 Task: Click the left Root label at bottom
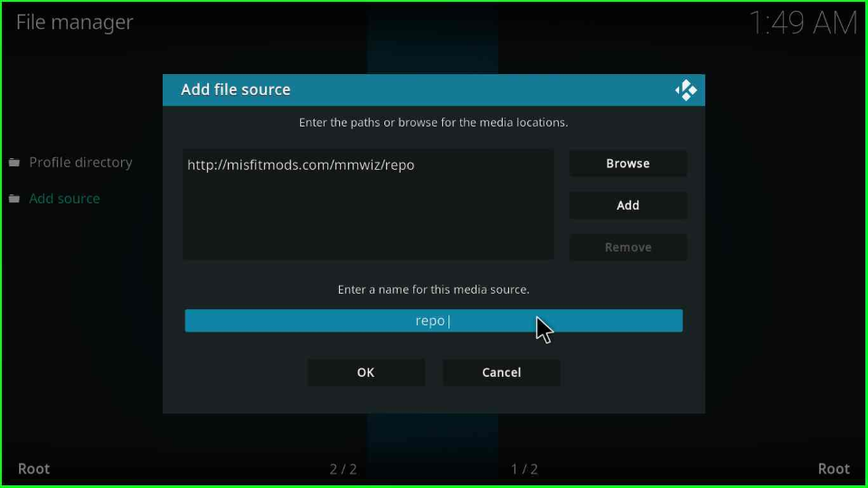[x=33, y=469]
